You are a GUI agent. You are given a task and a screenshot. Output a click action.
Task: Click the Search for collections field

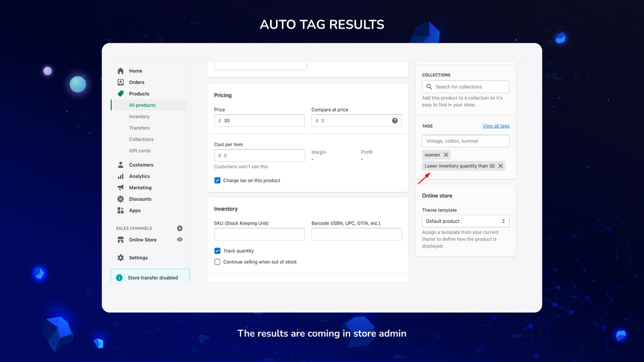[465, 86]
